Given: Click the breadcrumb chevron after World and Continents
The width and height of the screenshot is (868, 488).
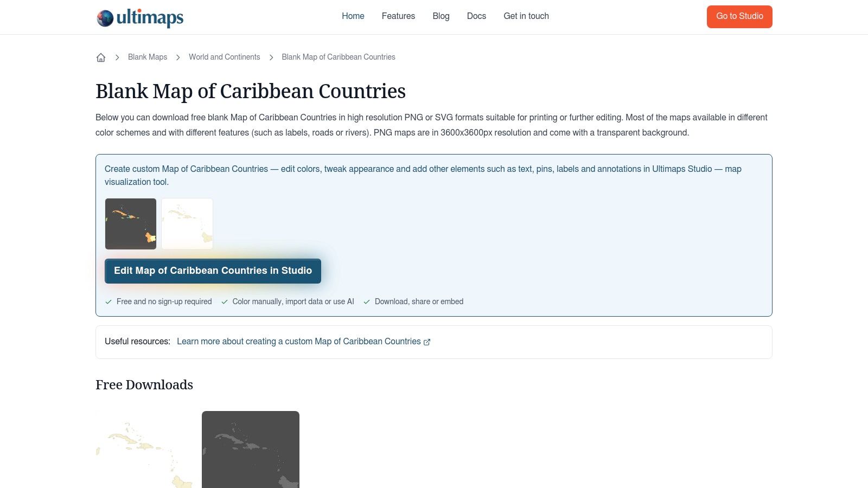Looking at the screenshot, I should click(271, 57).
